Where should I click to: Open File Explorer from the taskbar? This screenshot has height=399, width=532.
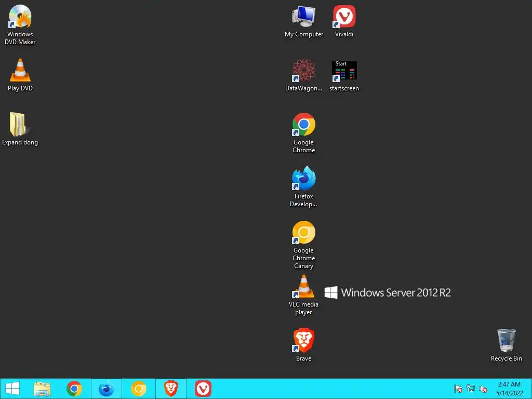pos(42,389)
